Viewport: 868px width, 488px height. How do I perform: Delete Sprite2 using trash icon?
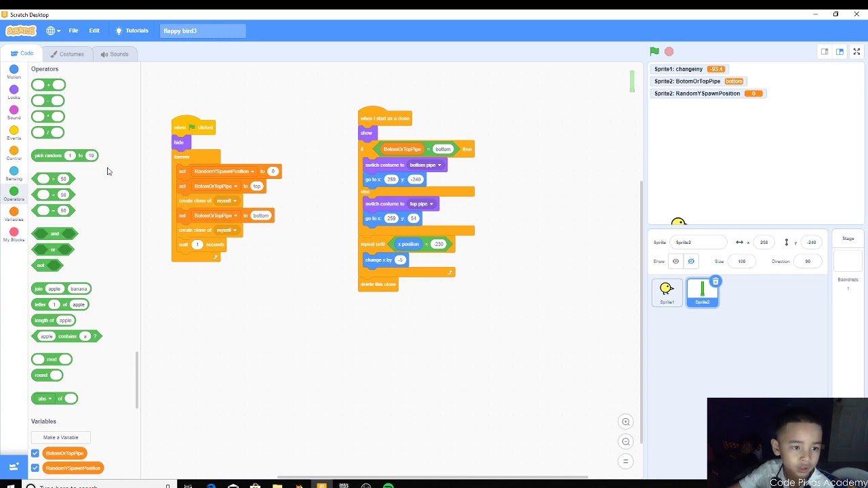click(x=715, y=281)
